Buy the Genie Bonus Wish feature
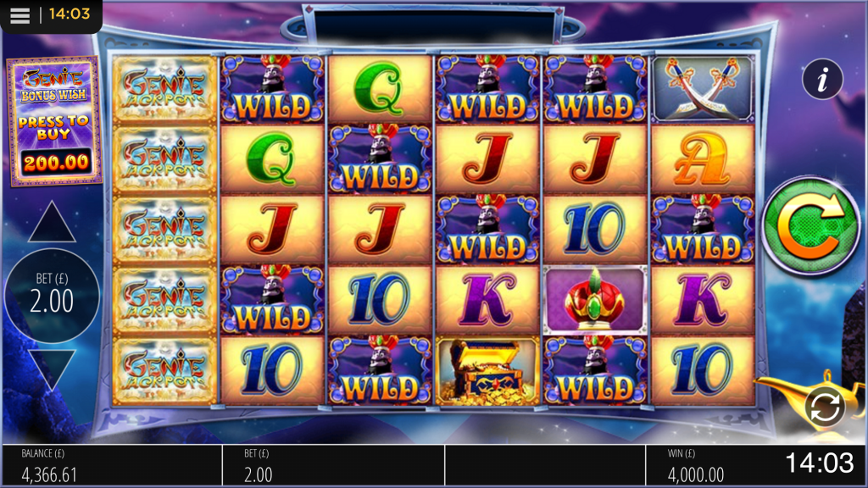This screenshot has height=488, width=868. point(54,120)
